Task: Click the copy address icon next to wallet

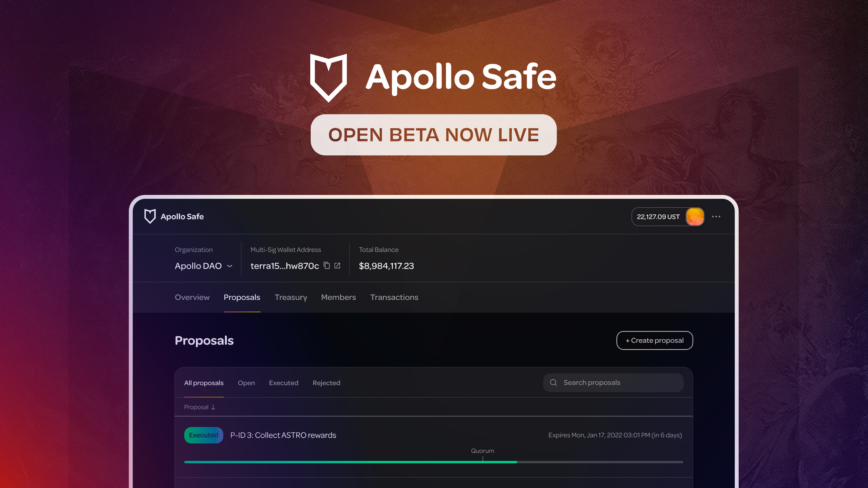Action: tap(327, 265)
